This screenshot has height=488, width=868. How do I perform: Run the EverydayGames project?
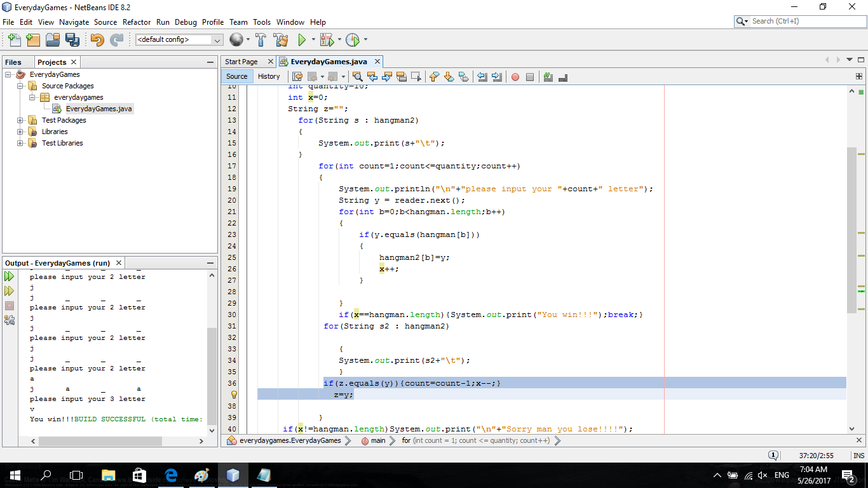pyautogui.click(x=301, y=39)
